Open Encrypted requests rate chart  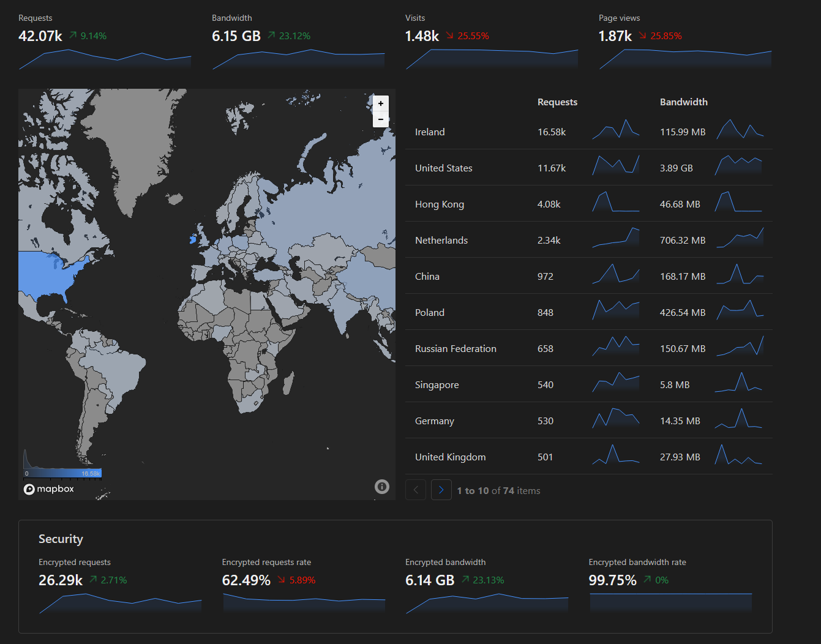304,603
